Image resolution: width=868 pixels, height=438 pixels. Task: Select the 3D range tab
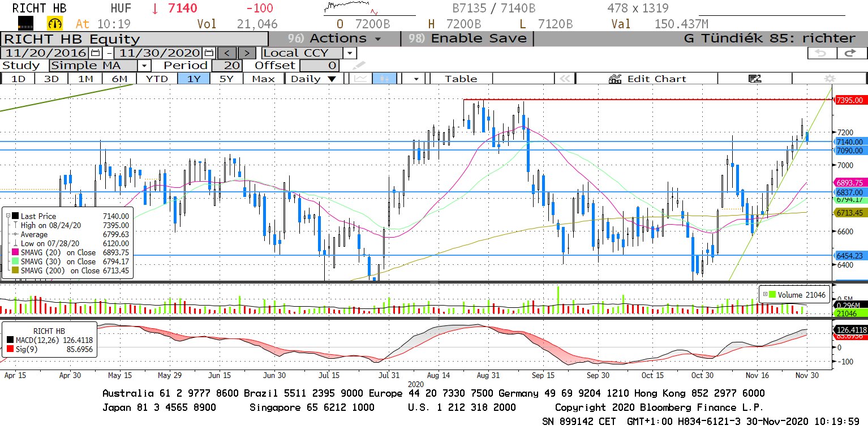point(51,79)
